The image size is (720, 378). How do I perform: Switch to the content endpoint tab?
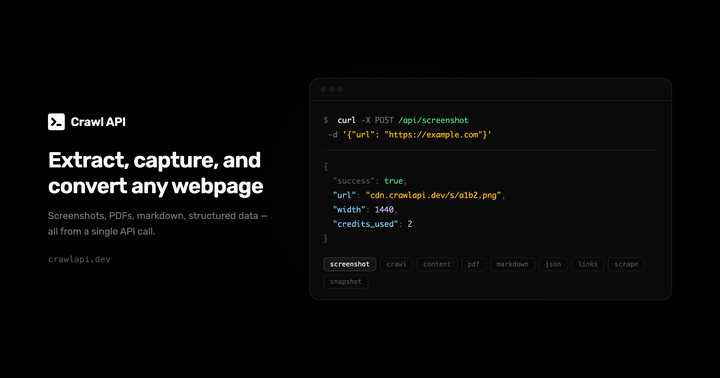tap(437, 264)
